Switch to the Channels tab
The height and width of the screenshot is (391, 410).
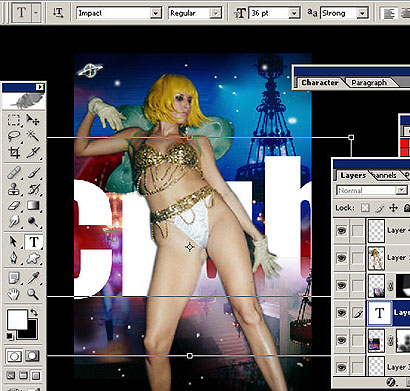[x=384, y=175]
